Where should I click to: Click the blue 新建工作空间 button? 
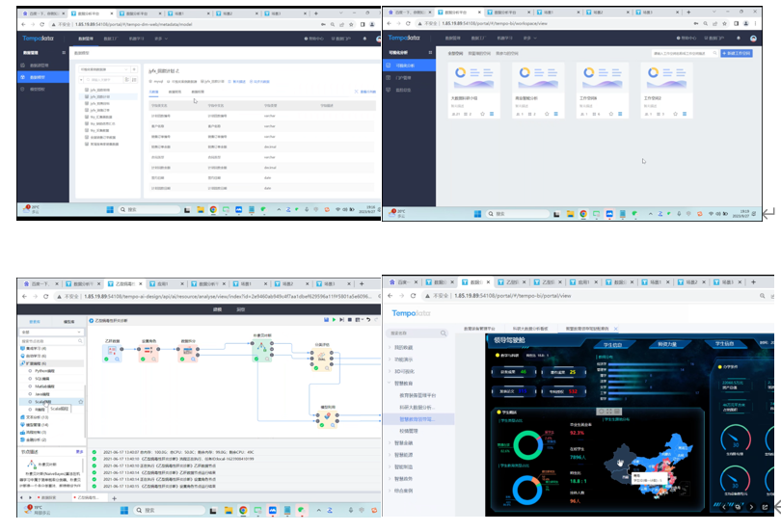(738, 53)
